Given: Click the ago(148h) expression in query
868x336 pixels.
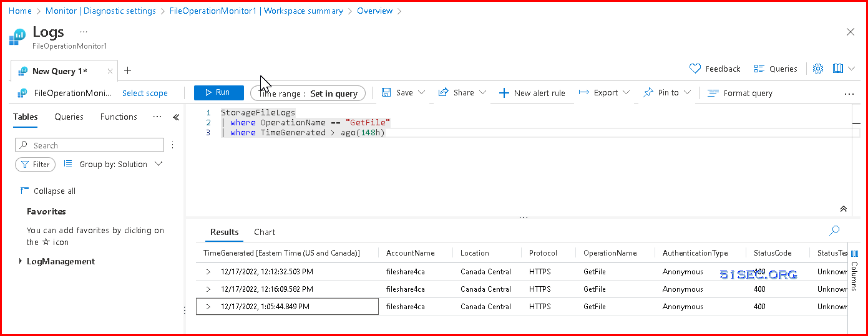Looking at the screenshot, I should click(363, 133).
